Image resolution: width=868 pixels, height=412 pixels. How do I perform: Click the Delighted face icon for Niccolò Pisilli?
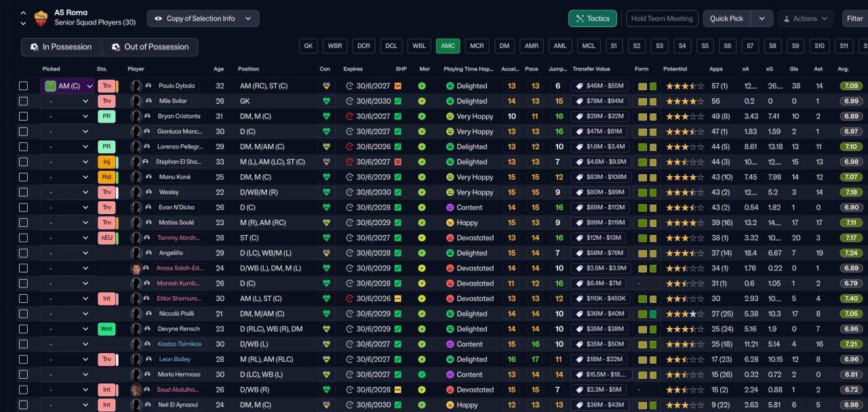tap(450, 314)
